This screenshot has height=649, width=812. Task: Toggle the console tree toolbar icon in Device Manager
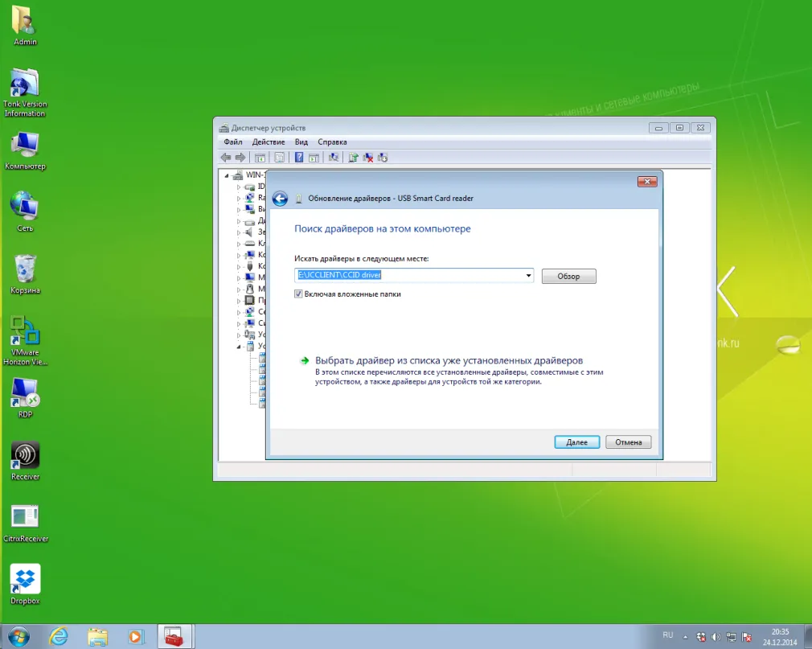[x=260, y=158]
